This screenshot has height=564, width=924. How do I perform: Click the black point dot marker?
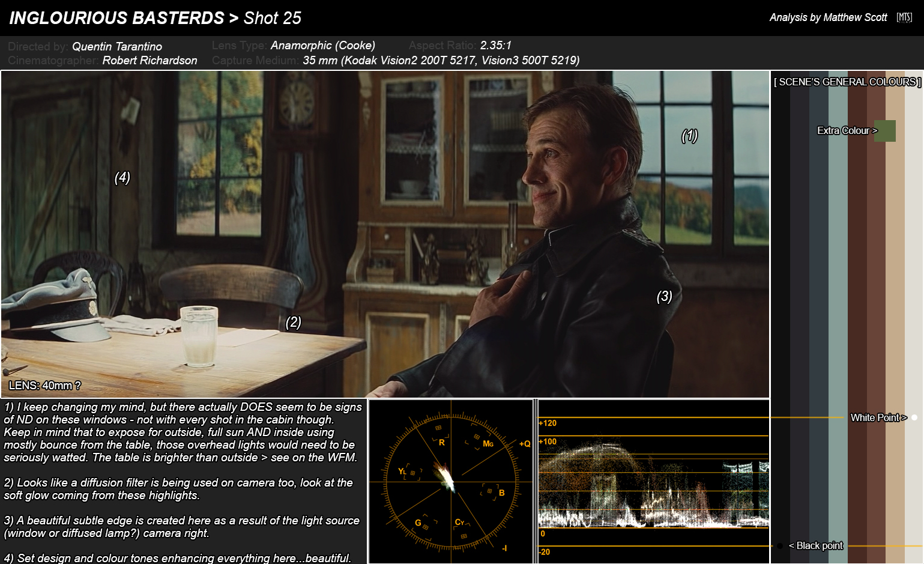coord(780,546)
